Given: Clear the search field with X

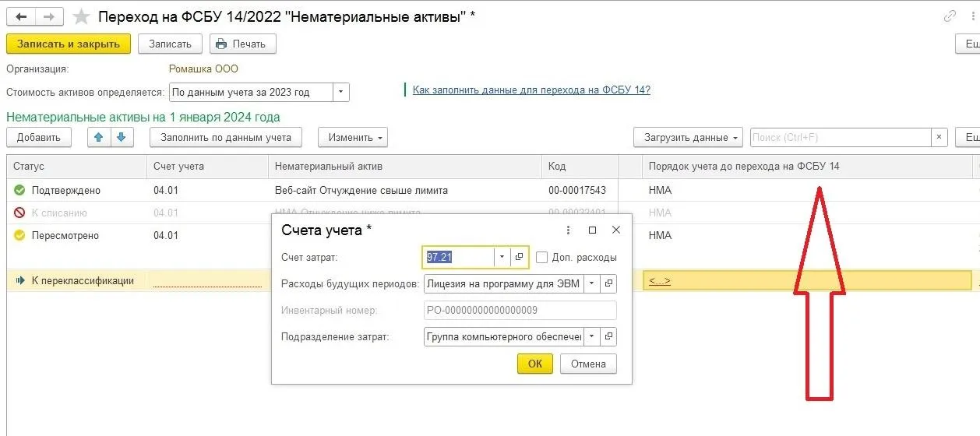Looking at the screenshot, I should point(940,138).
